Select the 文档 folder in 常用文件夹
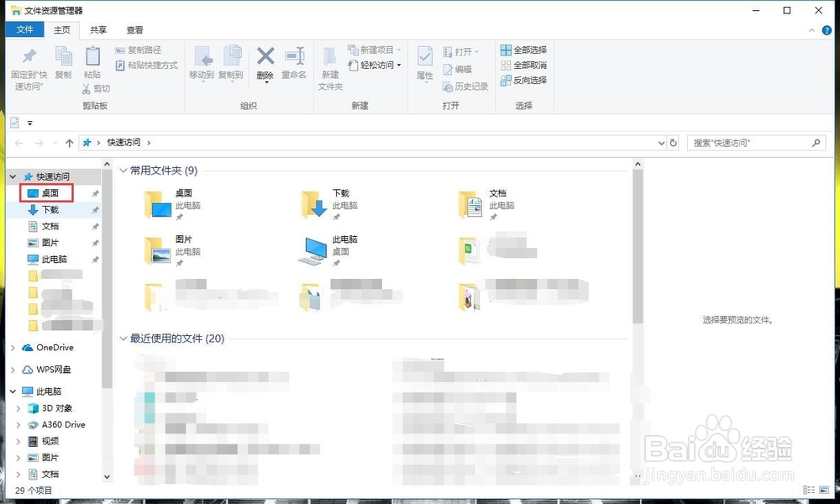 (x=486, y=205)
